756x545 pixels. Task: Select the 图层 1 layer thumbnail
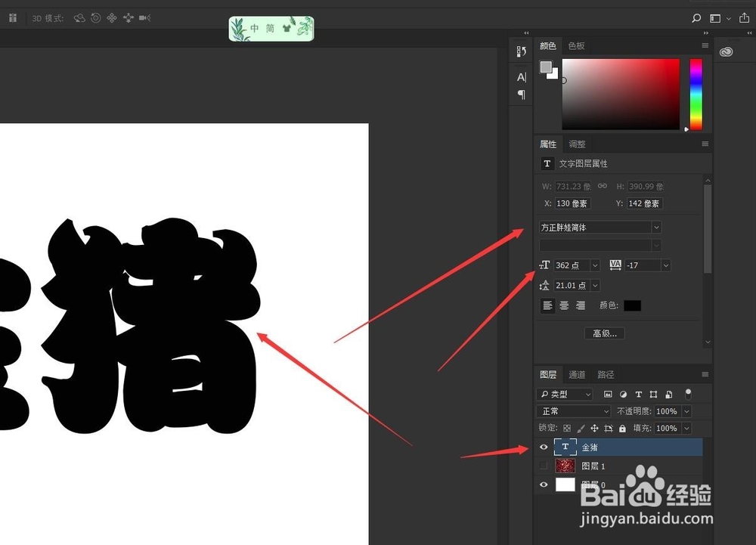coord(565,466)
